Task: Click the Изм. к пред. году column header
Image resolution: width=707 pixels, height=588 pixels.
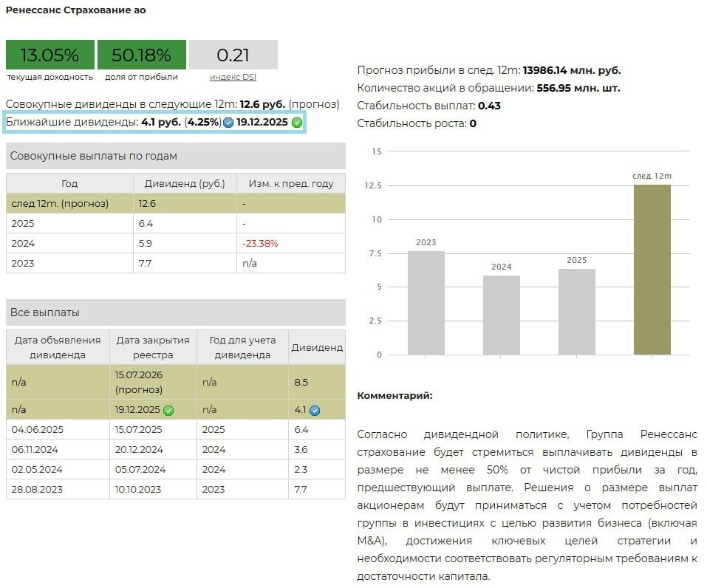Action: (290, 184)
